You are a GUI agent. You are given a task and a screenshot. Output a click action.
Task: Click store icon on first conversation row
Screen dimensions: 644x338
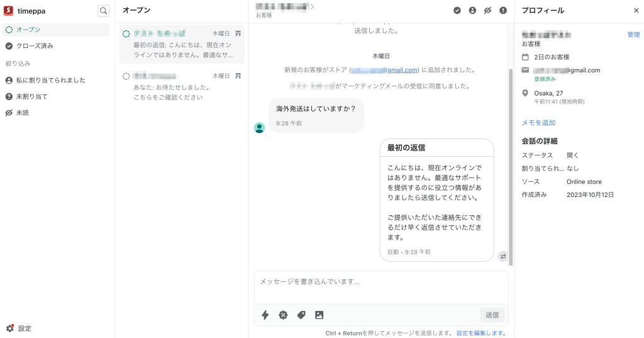coord(238,33)
